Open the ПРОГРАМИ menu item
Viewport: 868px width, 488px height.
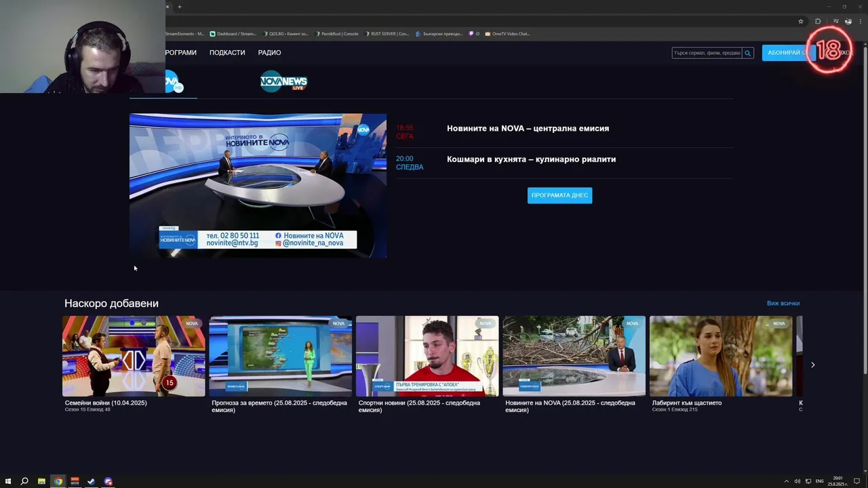point(181,52)
